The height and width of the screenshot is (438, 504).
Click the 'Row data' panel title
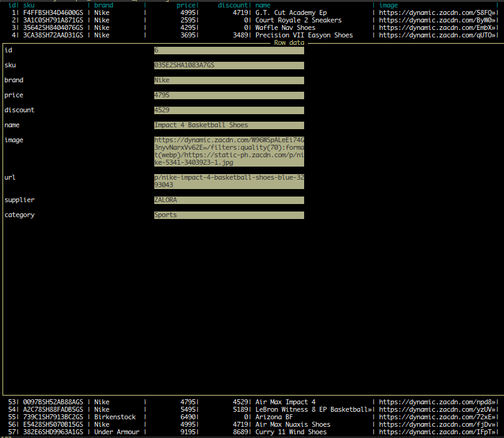(x=289, y=42)
